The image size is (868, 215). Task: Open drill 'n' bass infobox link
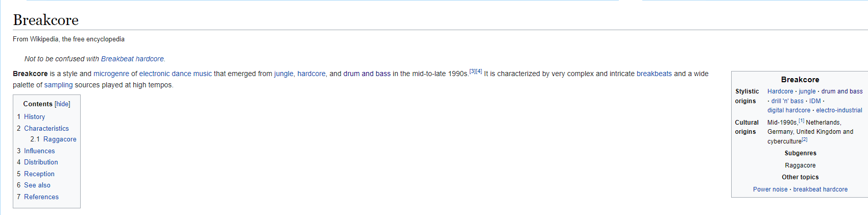click(x=787, y=101)
